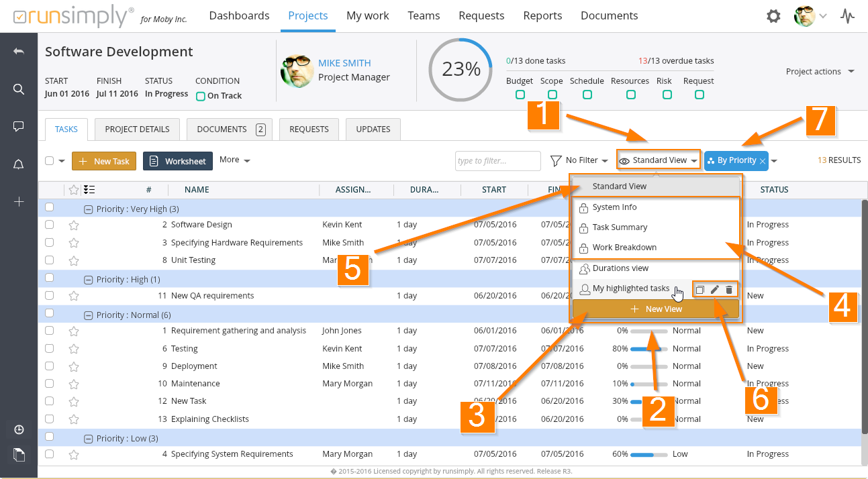Create a view with New View button
Viewport: 868px width, 479px height.
tap(656, 309)
